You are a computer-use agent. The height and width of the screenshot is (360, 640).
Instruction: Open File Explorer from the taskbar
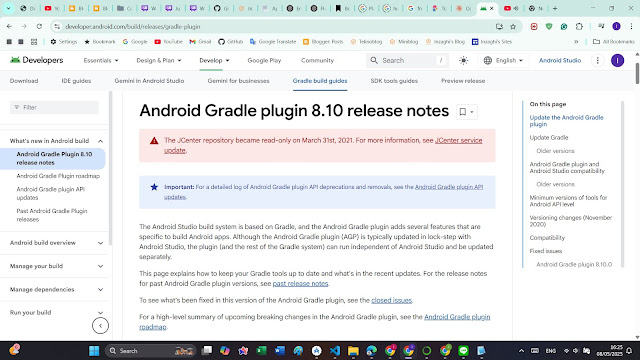pyautogui.click(x=353, y=351)
